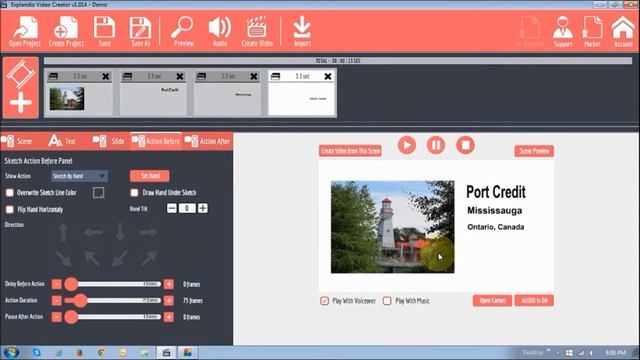640x360 pixels.
Task: Click Create Video from This Scene
Action: pos(350,151)
